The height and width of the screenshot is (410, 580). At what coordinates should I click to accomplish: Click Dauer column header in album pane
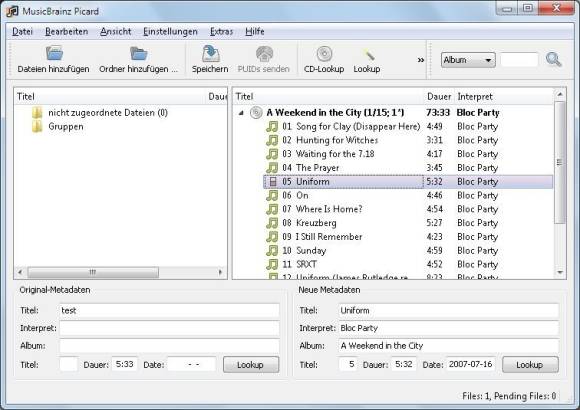(439, 97)
